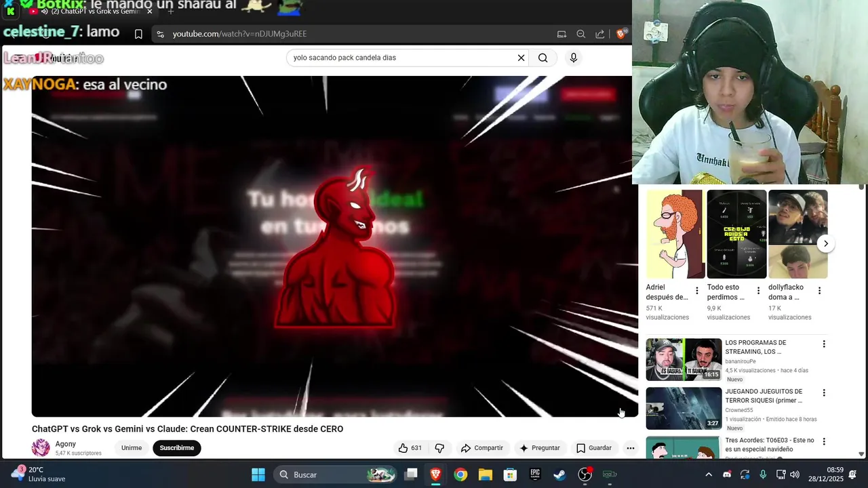Open Epic Games Launcher from the taskbar
868x488 pixels.
[535, 474]
